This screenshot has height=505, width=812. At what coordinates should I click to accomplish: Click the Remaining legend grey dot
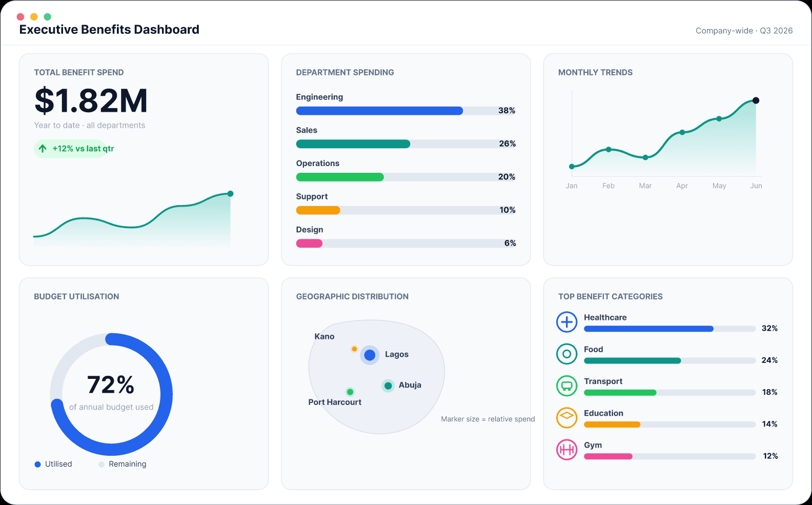[x=101, y=464]
